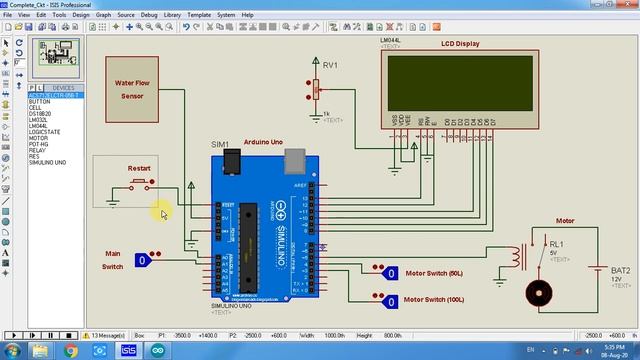The width and height of the screenshot is (640, 360).
Task: Select the component mode tool
Action: pyautogui.click(x=6, y=53)
